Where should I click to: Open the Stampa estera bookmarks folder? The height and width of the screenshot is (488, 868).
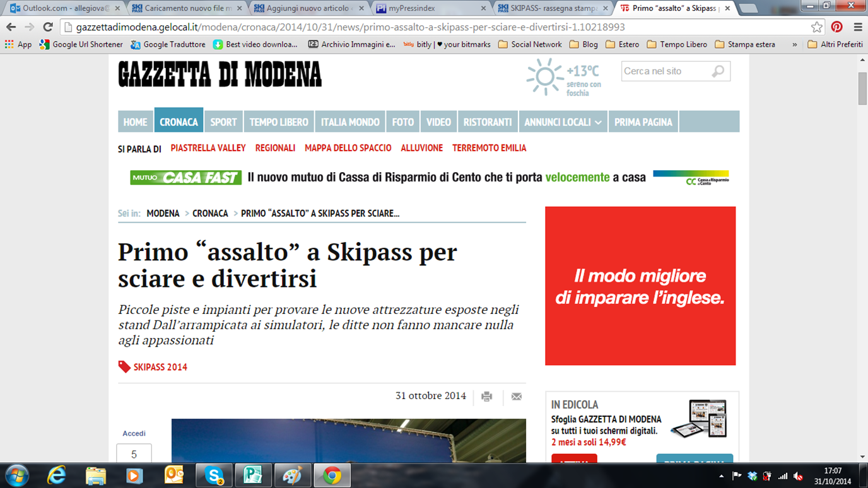pos(745,44)
